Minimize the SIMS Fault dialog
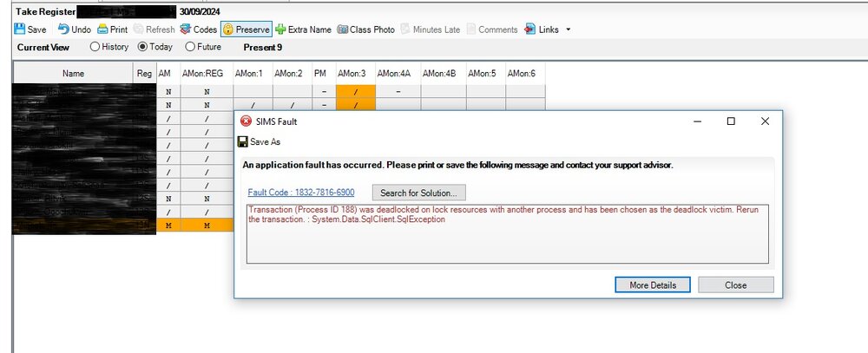Screen dimensions: 868x353 (698, 121)
